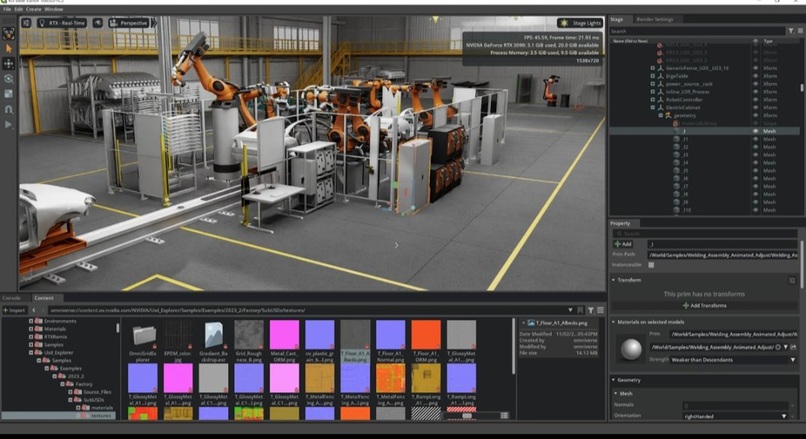Click Add Transforms button
806x439 pixels.
pyautogui.click(x=704, y=306)
